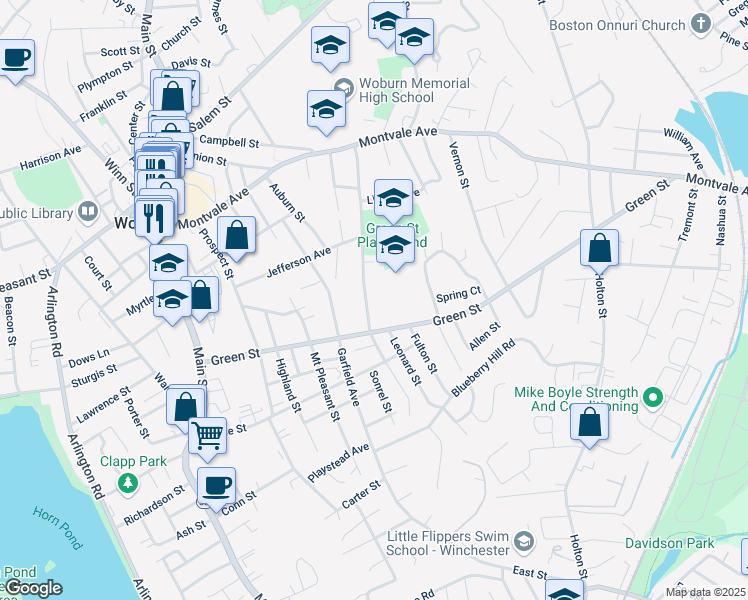Viewport: 748px width, 600px height.
Task: Click the Boston Onnuri Church cross icon
Action: click(x=701, y=24)
